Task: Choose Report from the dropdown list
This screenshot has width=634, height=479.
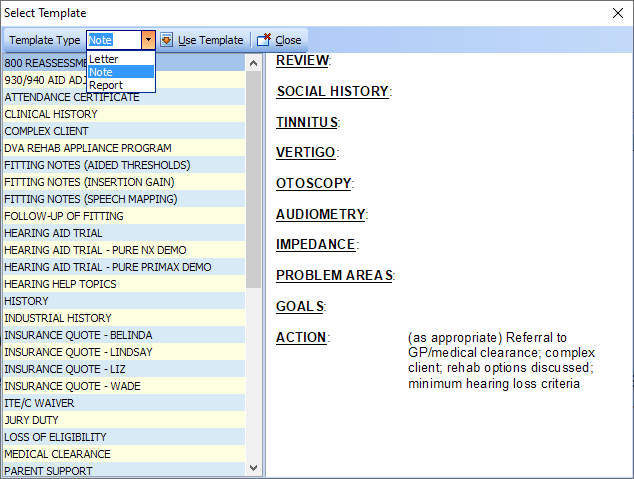Action: pyautogui.click(x=106, y=85)
